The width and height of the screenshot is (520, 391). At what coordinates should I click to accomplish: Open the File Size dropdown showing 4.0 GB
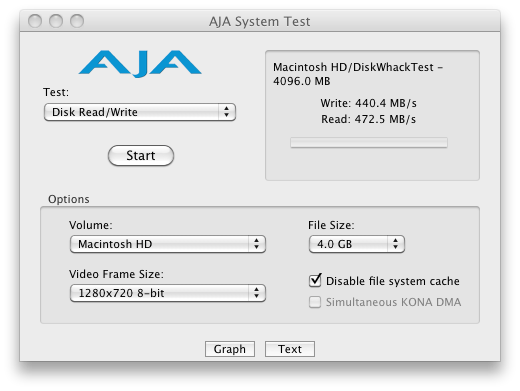357,244
